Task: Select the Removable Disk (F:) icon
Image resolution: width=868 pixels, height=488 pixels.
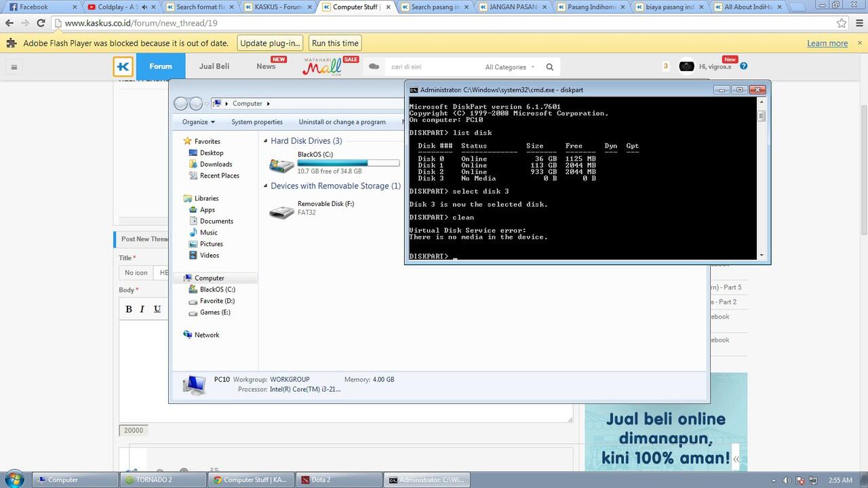Action: (x=281, y=211)
